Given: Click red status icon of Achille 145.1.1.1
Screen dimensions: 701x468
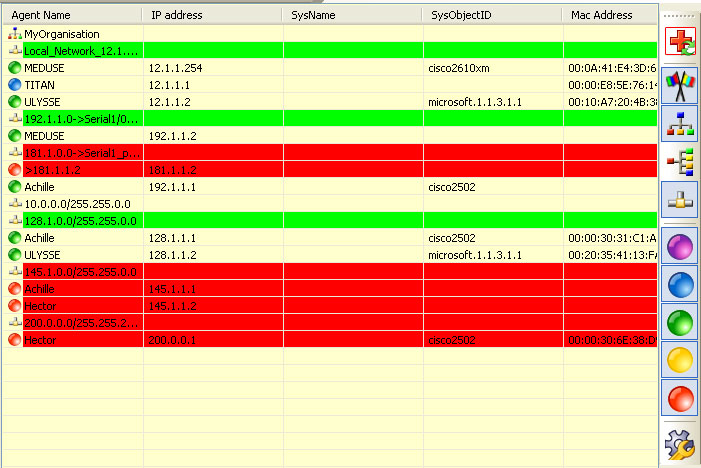Looking at the screenshot, I should [x=15, y=288].
